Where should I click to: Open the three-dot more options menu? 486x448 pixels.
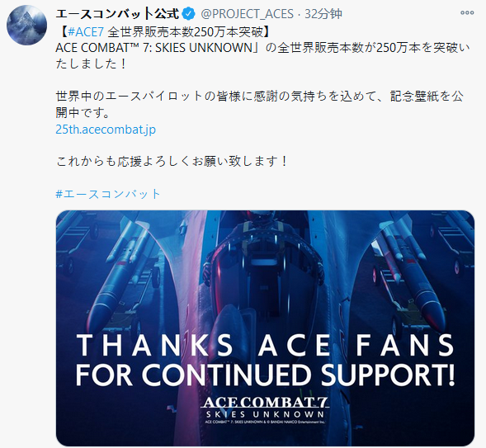[x=467, y=12]
